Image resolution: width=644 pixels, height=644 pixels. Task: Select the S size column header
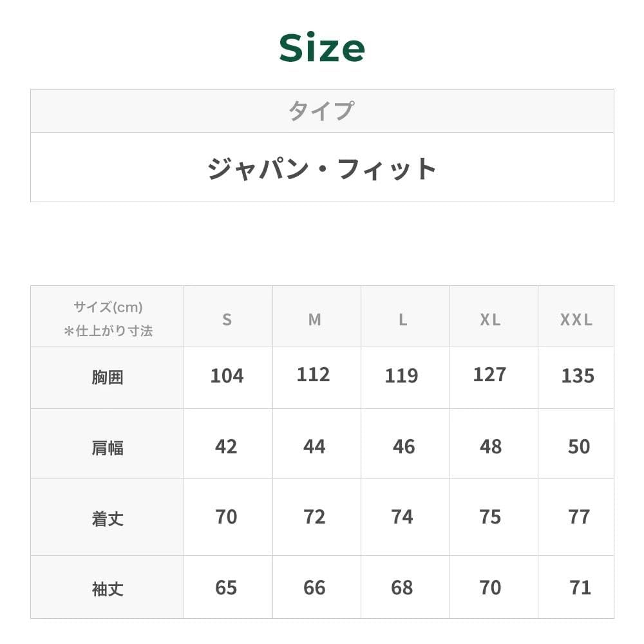tap(227, 319)
